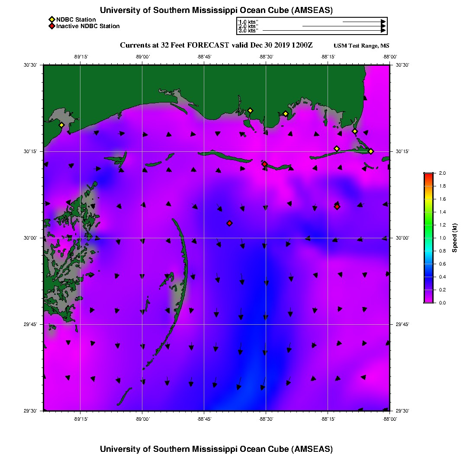The image size is (476, 454).
Task: Click the top "Ocean Cube (AMSEAS)" title
Action: [216, 10]
